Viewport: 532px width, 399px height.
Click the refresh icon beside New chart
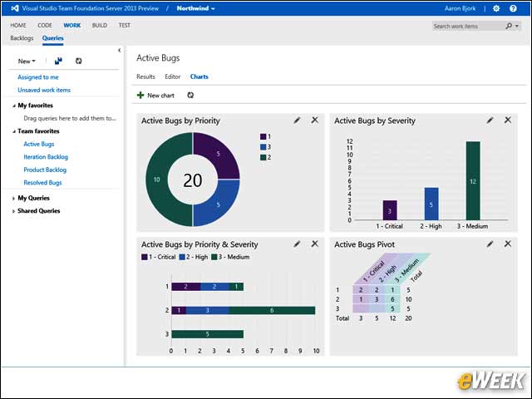click(190, 96)
